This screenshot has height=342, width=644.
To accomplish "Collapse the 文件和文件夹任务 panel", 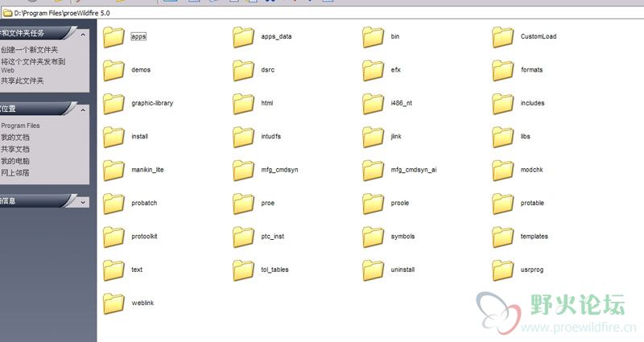I will coord(83,35).
